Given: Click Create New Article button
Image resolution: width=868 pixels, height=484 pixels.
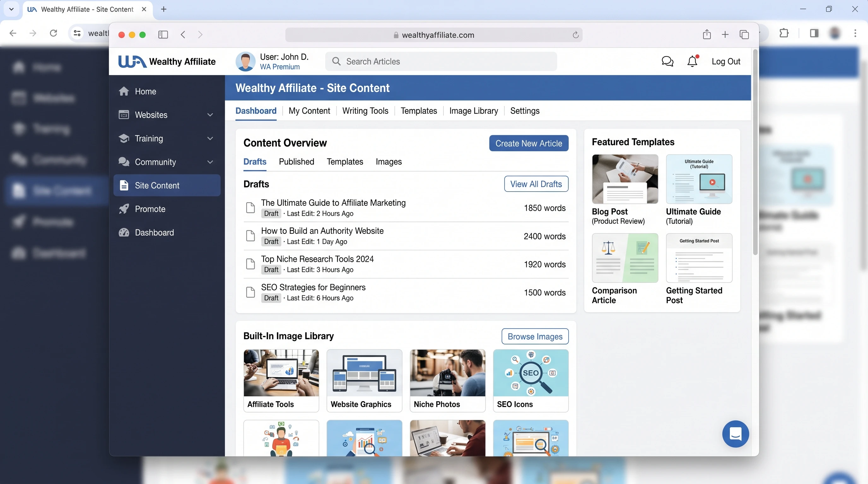Looking at the screenshot, I should point(529,143).
